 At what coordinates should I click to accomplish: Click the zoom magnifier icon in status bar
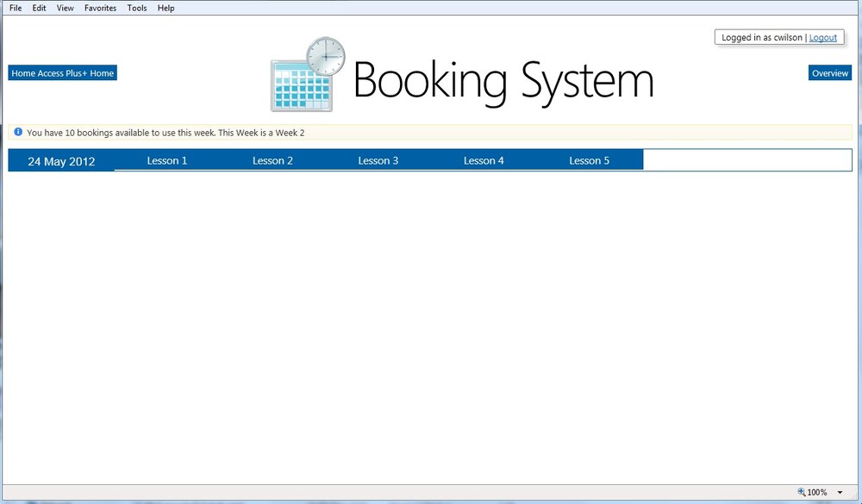802,492
